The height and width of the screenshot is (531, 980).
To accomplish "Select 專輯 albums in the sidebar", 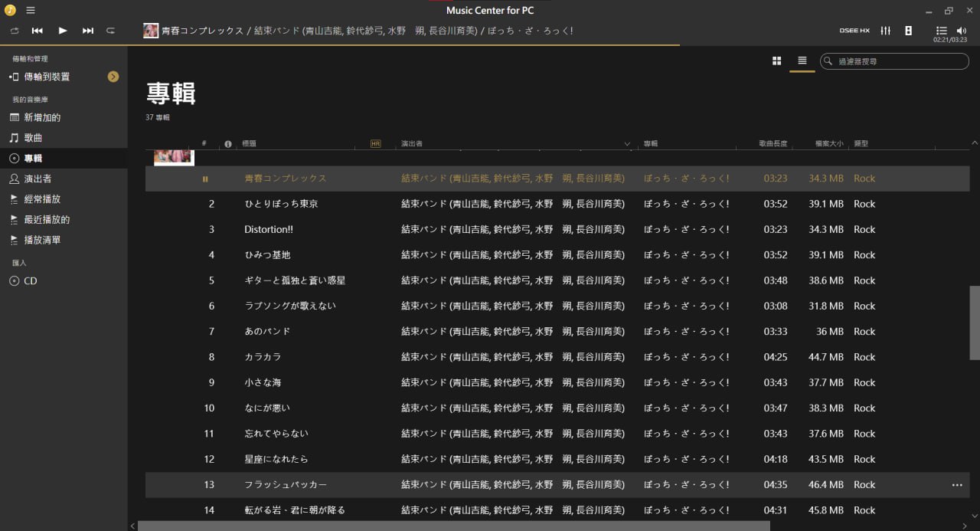I will tap(64, 158).
